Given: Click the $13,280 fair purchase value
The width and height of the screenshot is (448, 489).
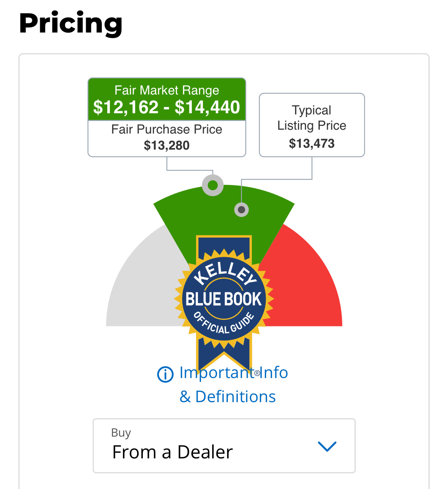Looking at the screenshot, I should [167, 145].
